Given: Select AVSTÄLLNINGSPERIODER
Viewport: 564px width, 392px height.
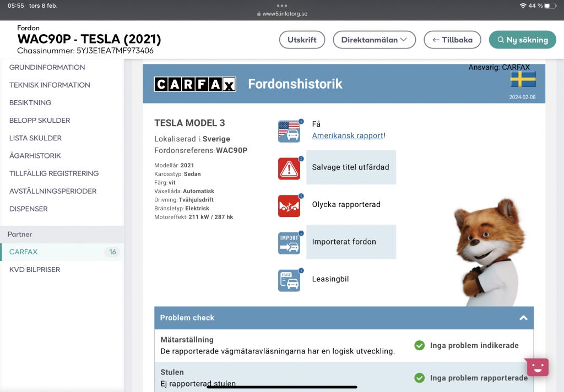Looking at the screenshot, I should click(53, 191).
